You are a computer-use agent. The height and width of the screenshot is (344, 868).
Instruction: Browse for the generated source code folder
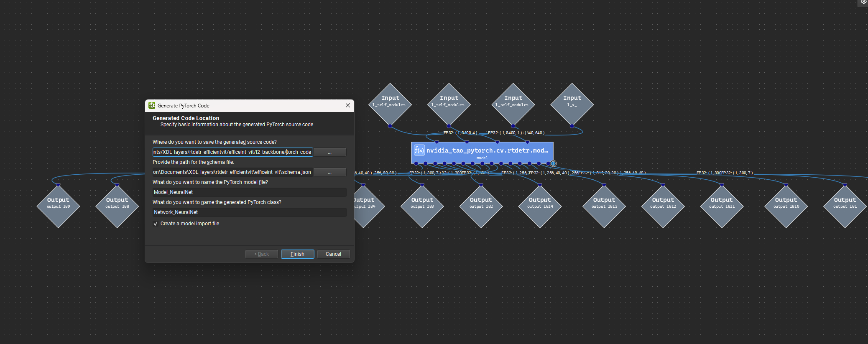coord(330,152)
